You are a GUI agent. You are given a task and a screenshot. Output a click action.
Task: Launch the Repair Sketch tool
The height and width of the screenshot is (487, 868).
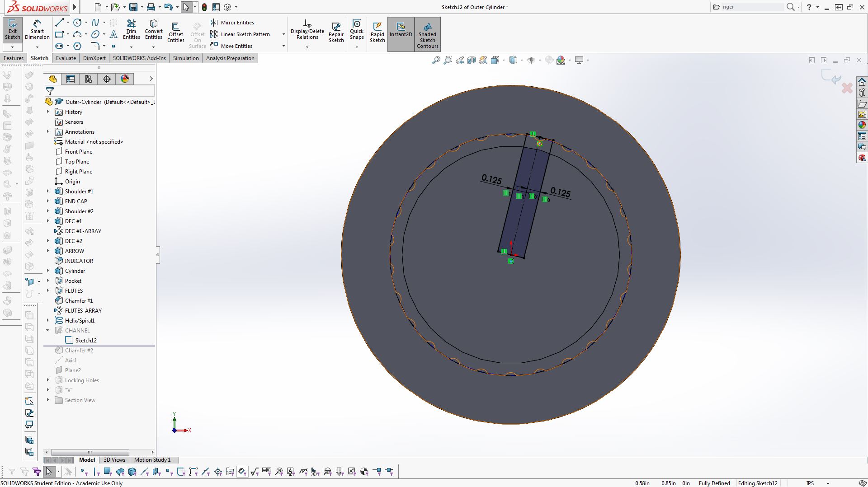(x=336, y=33)
